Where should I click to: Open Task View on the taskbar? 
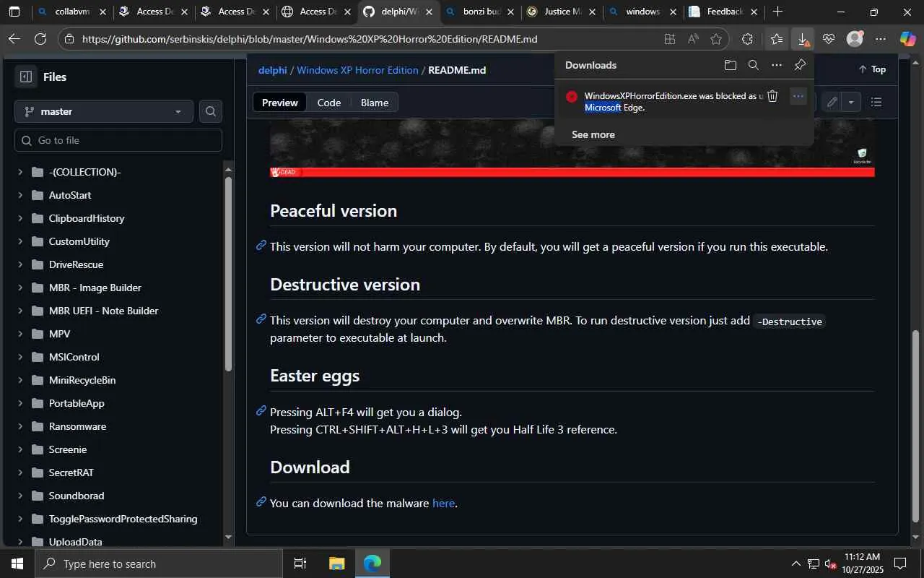coord(300,564)
